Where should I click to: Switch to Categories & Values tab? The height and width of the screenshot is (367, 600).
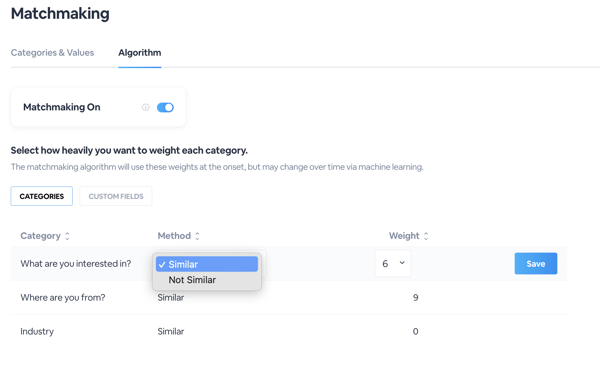[x=52, y=53]
